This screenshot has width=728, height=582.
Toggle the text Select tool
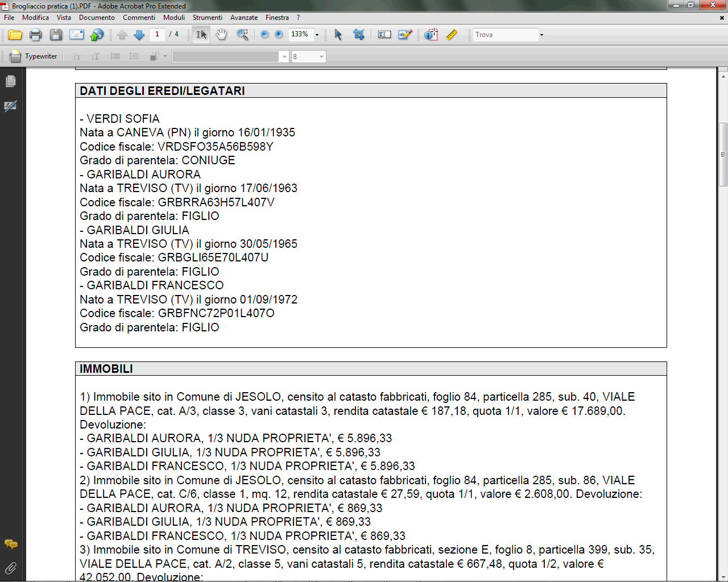coord(201,35)
